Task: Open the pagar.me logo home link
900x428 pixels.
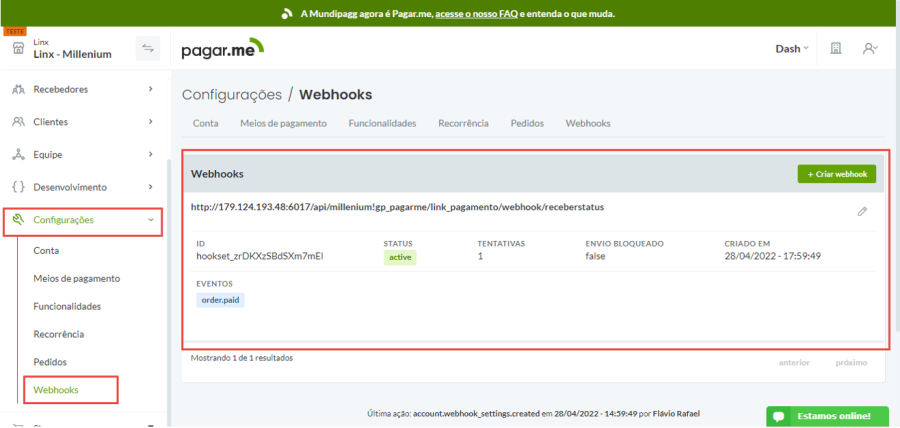Action: point(223,49)
